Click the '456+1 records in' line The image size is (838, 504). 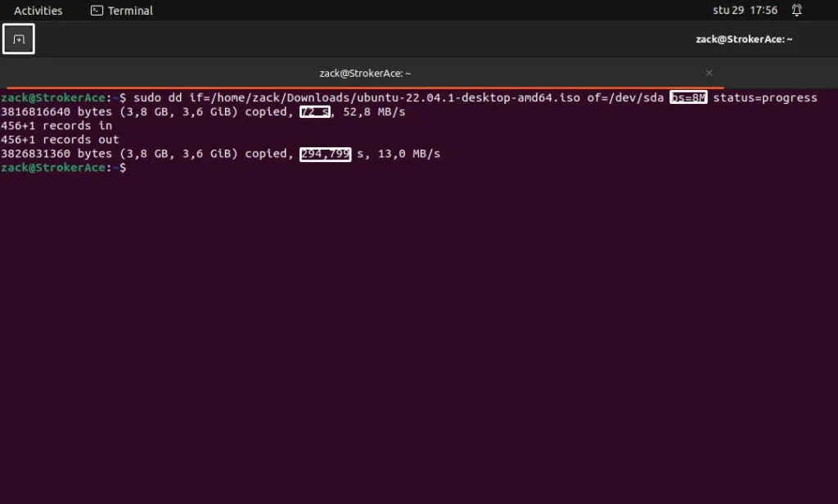click(56, 126)
